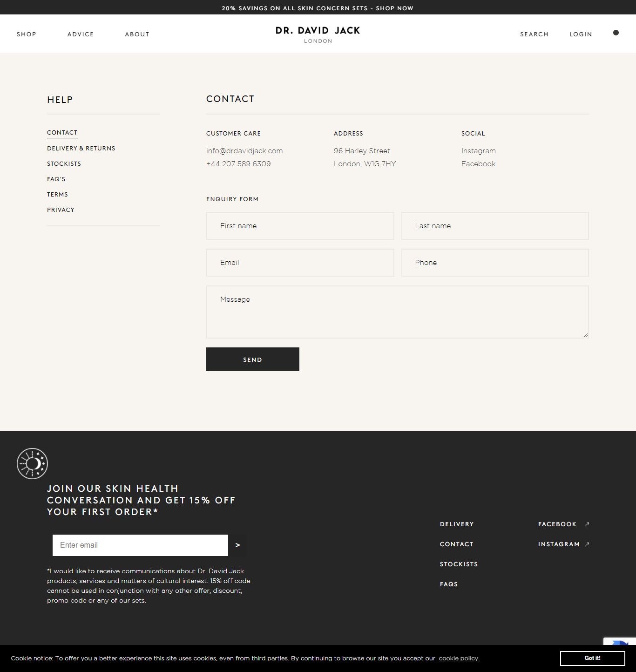Image resolution: width=636 pixels, height=672 pixels.
Task: Focus the First name field
Action: pyautogui.click(x=300, y=226)
